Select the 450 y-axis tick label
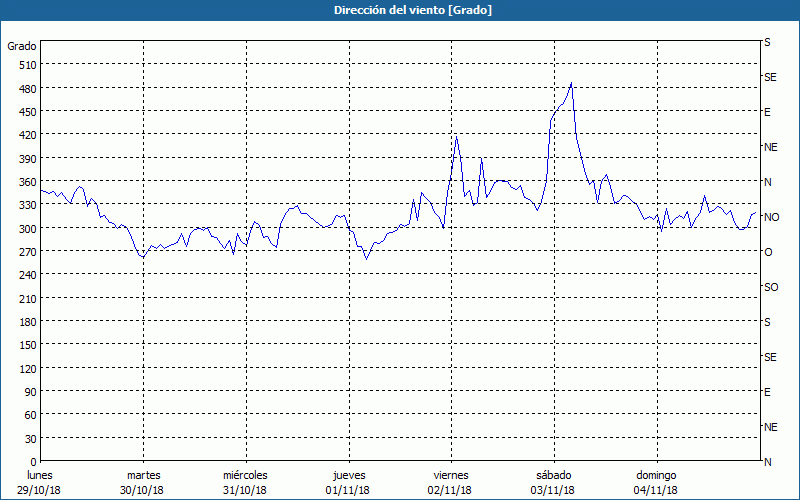Screen dimensions: 800x500 point(28,112)
